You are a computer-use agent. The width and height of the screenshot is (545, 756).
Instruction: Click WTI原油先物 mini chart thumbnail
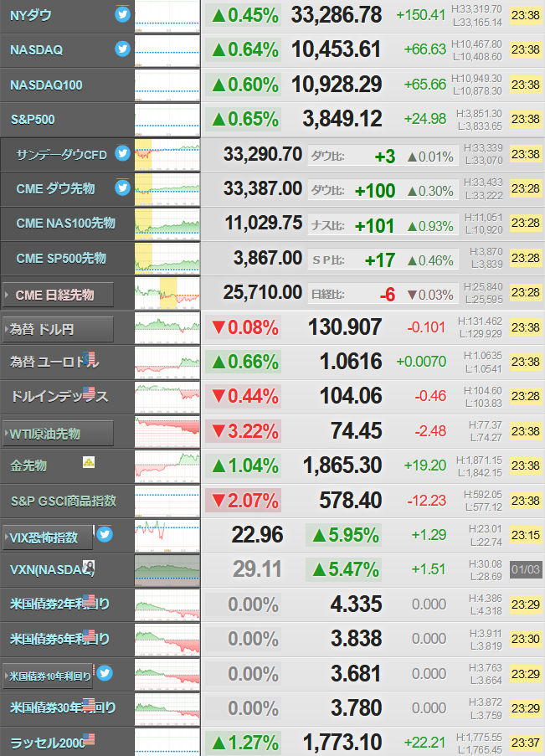[x=167, y=431]
